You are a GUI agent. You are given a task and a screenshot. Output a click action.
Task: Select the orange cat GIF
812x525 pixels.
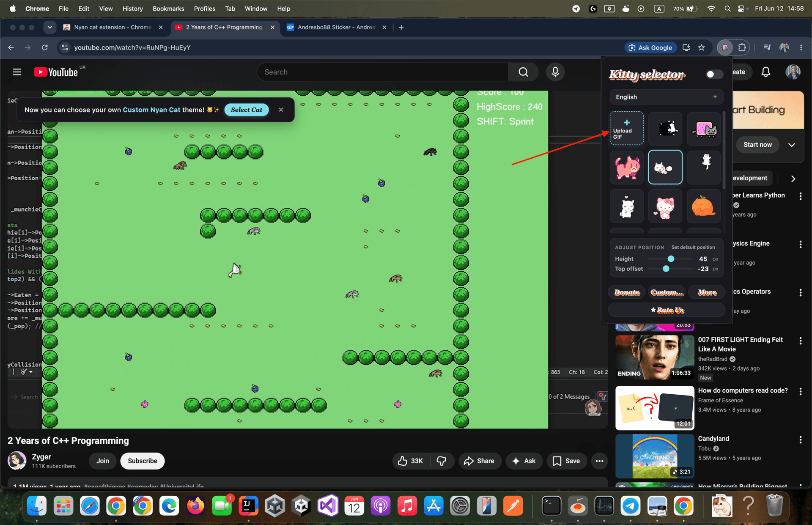point(704,206)
